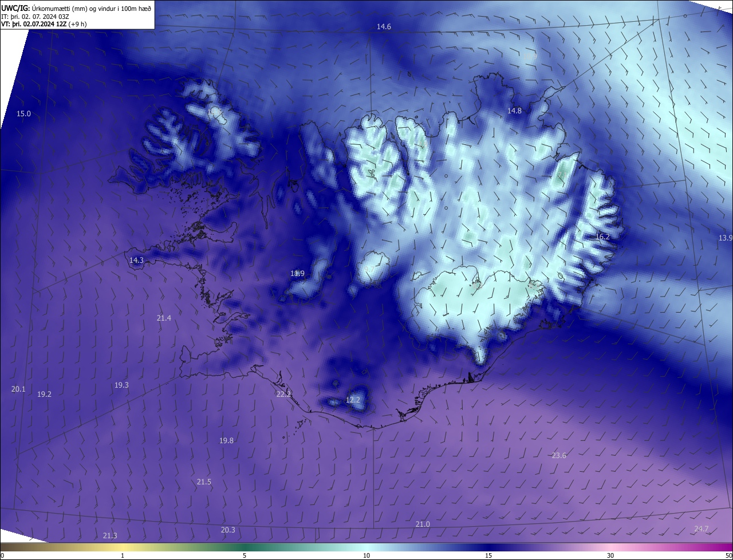
Task: Click the 16.2 value near east fjords
Action: tap(602, 236)
